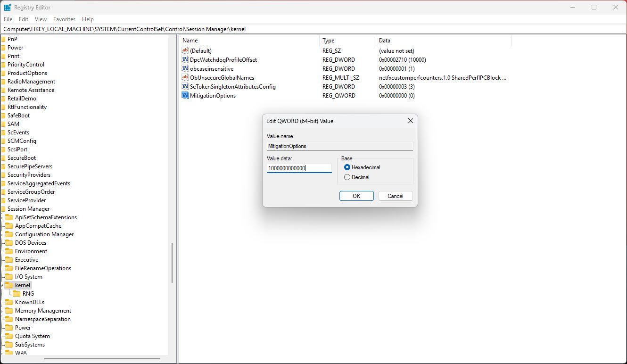Click the Registry Editor title bar icon

[7, 7]
